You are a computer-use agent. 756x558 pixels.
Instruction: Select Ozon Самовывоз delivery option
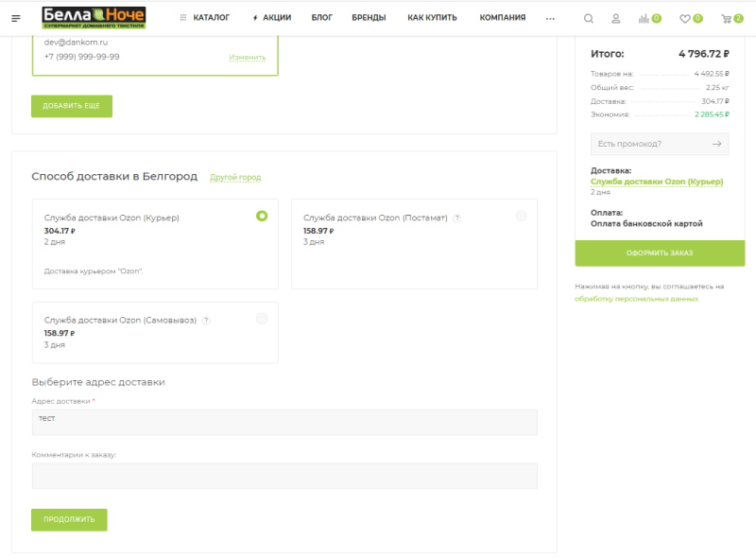262,319
